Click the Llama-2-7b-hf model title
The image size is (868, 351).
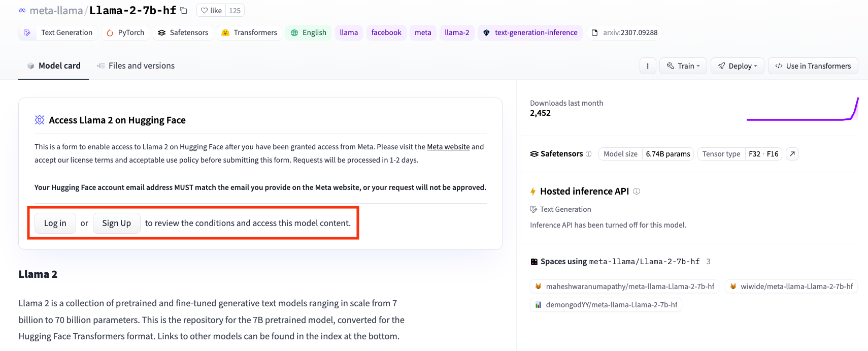133,11
